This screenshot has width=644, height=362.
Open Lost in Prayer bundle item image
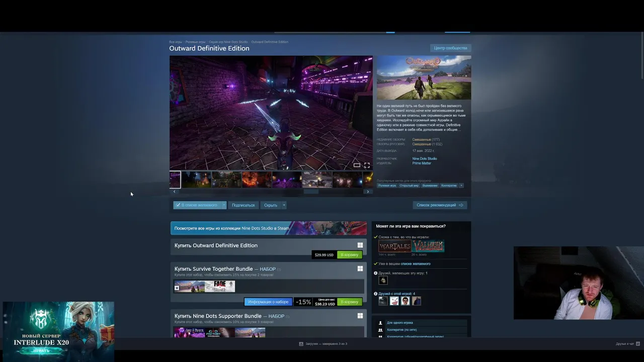pyautogui.click(x=189, y=333)
